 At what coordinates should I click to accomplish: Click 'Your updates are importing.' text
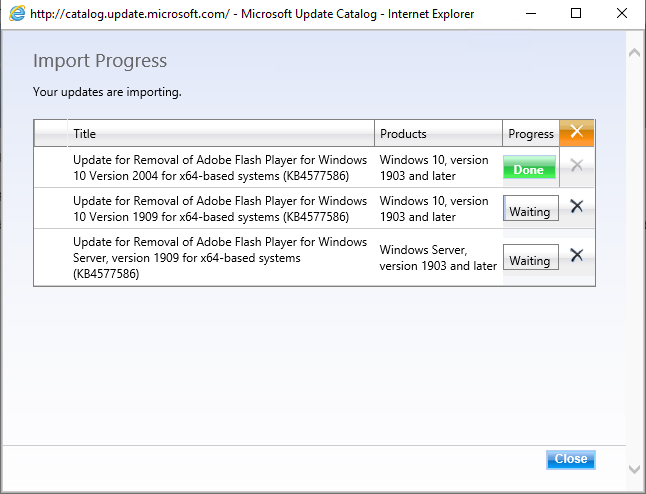tap(107, 91)
